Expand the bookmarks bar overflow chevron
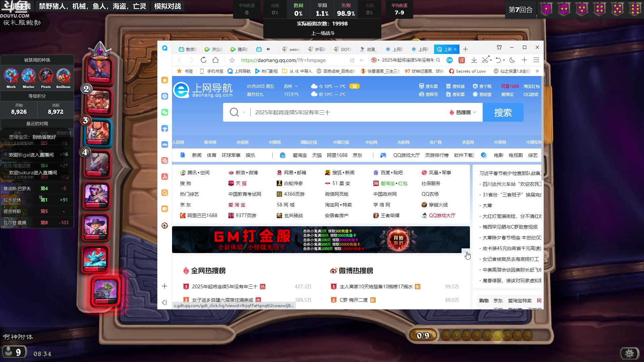 (537, 71)
